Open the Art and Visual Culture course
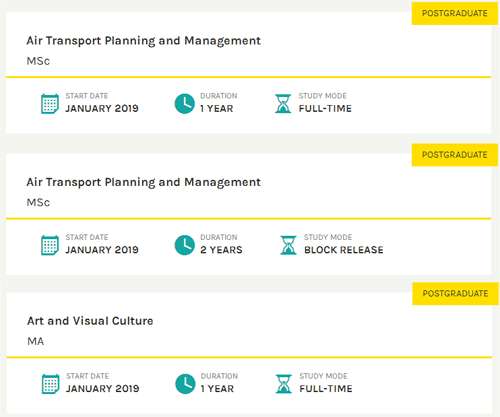Screen dimensions: 500x417 (x=90, y=321)
